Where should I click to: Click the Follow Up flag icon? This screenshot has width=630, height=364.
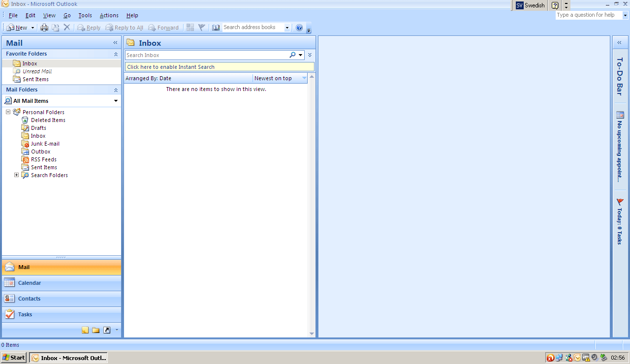[201, 28]
